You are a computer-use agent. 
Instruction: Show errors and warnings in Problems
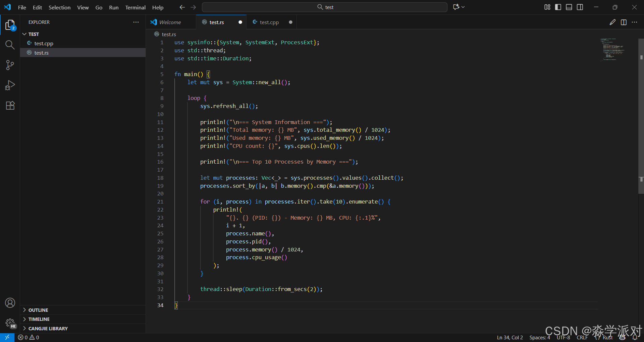(x=29, y=337)
